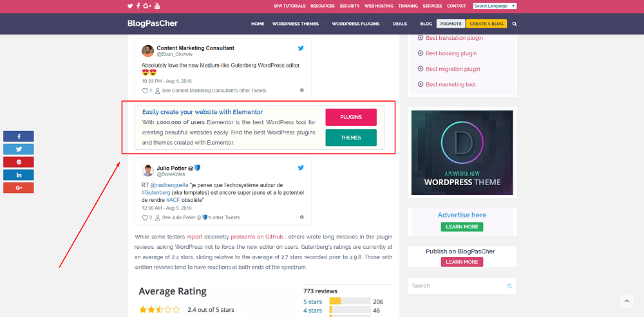Share via Google+ sidebar button
The image size is (644, 317).
tap(19, 188)
